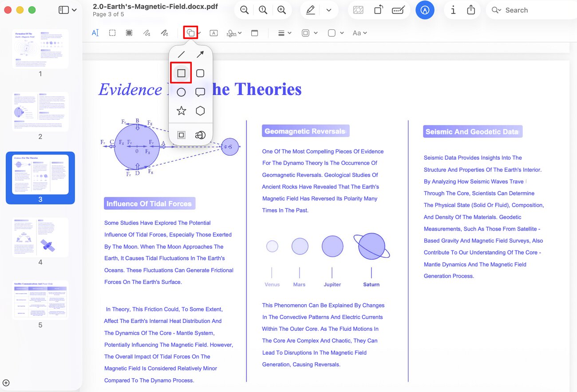Open the Shapes tool menu
The image size is (577, 392).
pyautogui.click(x=190, y=33)
